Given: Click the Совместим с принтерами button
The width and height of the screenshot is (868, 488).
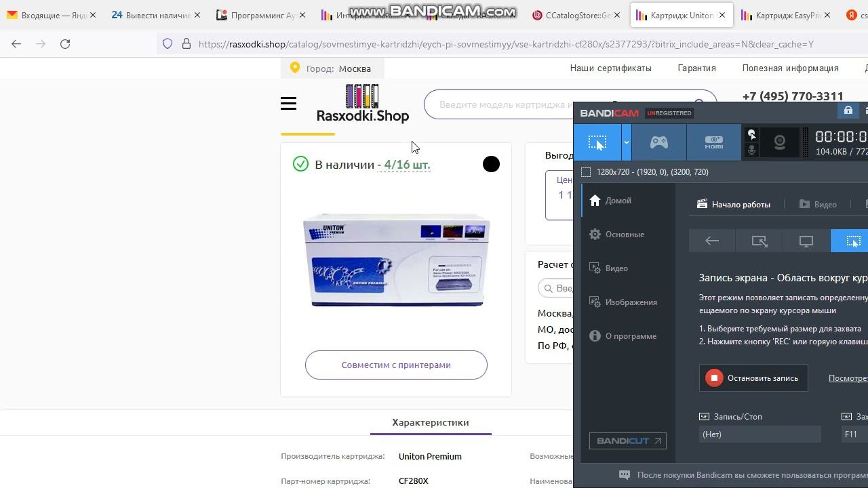Looking at the screenshot, I should pyautogui.click(x=396, y=365).
